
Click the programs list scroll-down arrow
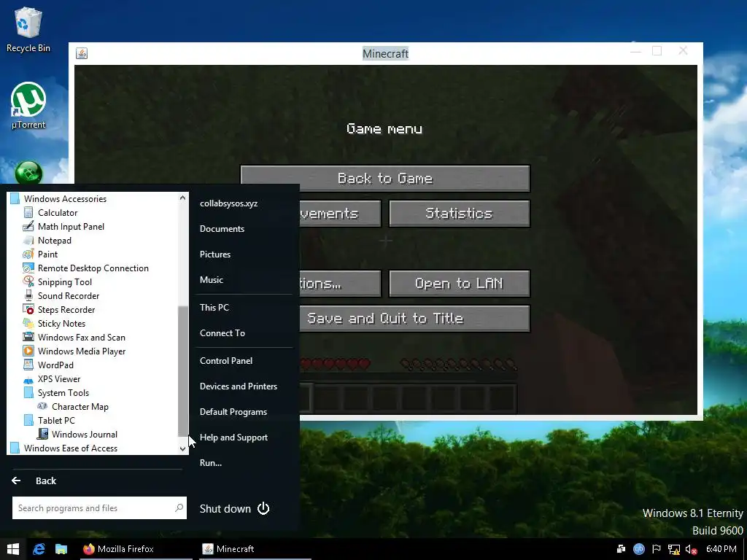click(182, 448)
